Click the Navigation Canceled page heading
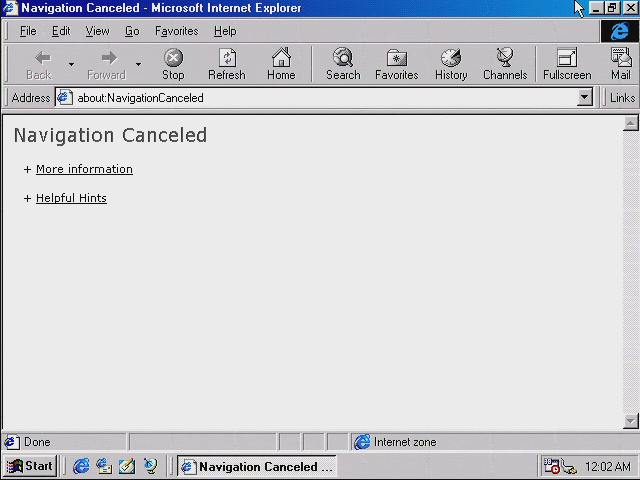The image size is (640, 480). [x=111, y=136]
